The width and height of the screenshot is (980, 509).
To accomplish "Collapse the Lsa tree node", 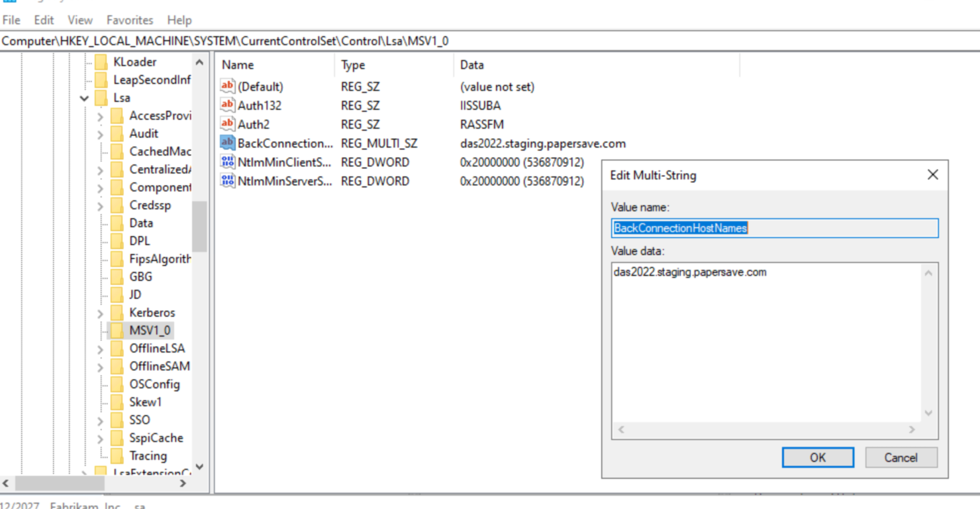I will tap(84, 98).
